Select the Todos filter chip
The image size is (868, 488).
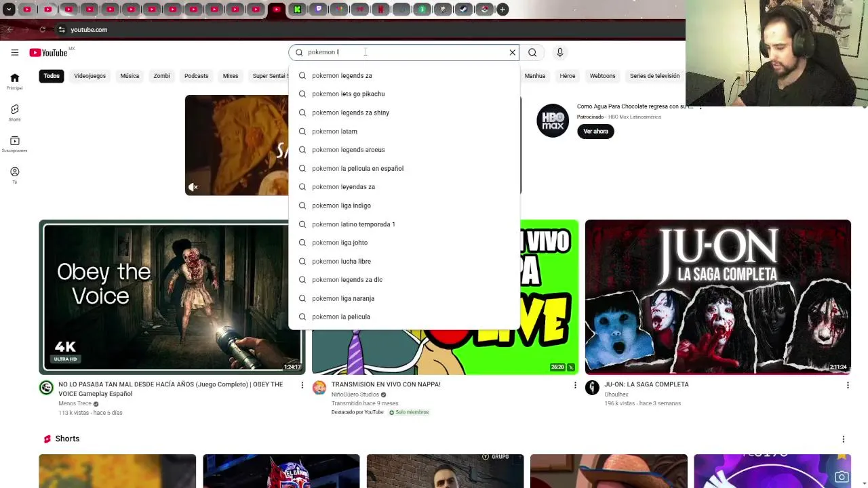click(x=52, y=76)
